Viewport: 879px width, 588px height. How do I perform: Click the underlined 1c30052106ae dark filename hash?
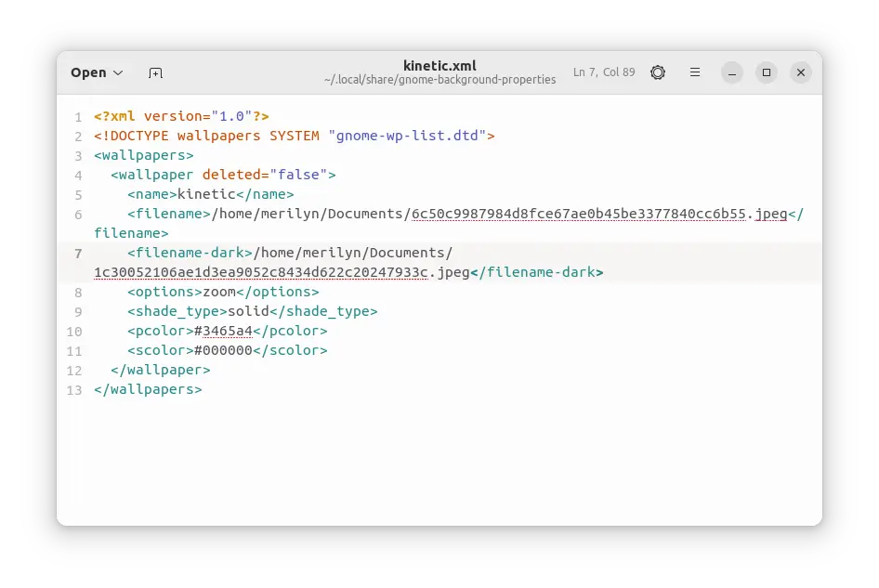pyautogui.click(x=260, y=272)
